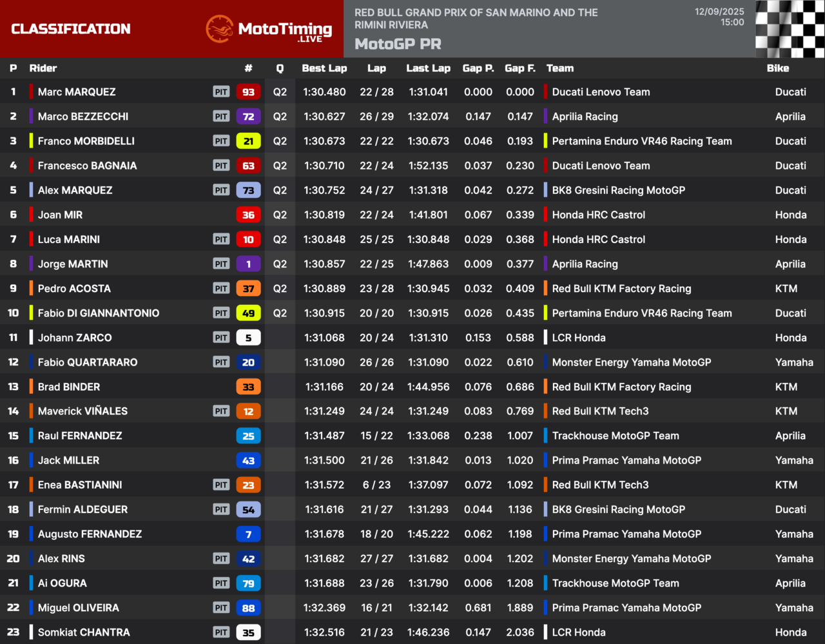Click Acosta's orange team color bar
This screenshot has height=644, width=825.
click(x=31, y=289)
